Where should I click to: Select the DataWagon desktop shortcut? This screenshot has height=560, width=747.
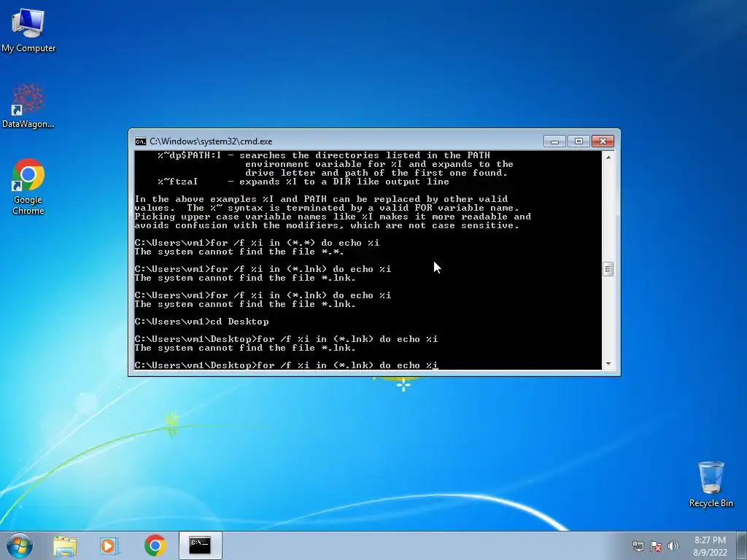(x=28, y=106)
